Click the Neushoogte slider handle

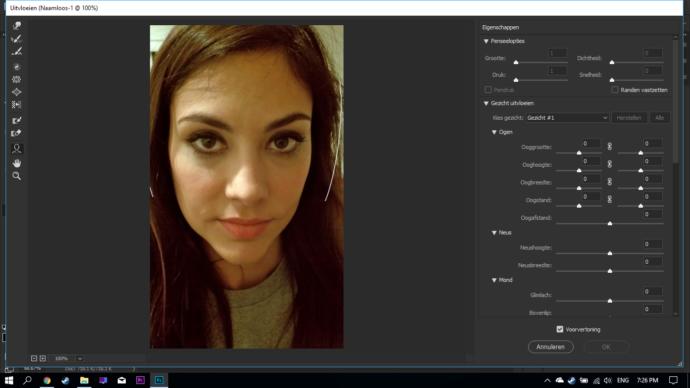click(609, 253)
